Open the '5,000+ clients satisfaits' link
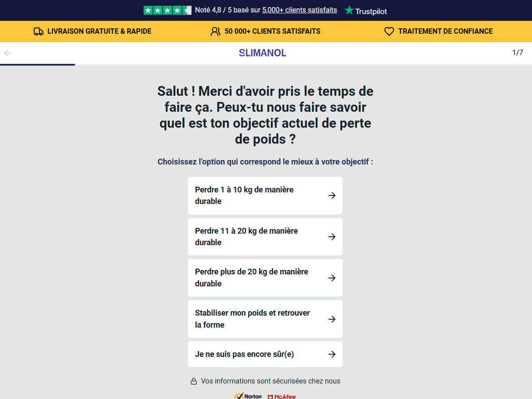Screen dimensions: 532x399 pyautogui.click(x=300, y=10)
